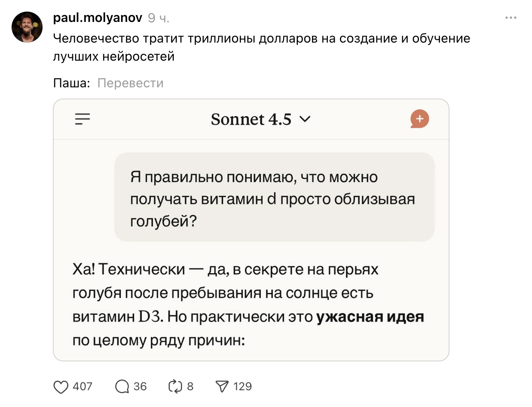
Task: Click the 36 comments count
Action: click(x=140, y=387)
